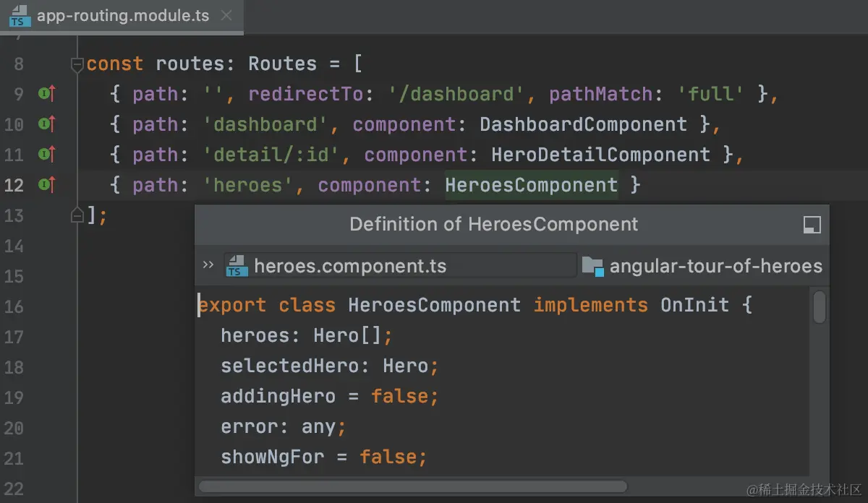The height and width of the screenshot is (503, 868).
Task: Click the highlighted HeroesComponent reference on line 12
Action: (532, 185)
